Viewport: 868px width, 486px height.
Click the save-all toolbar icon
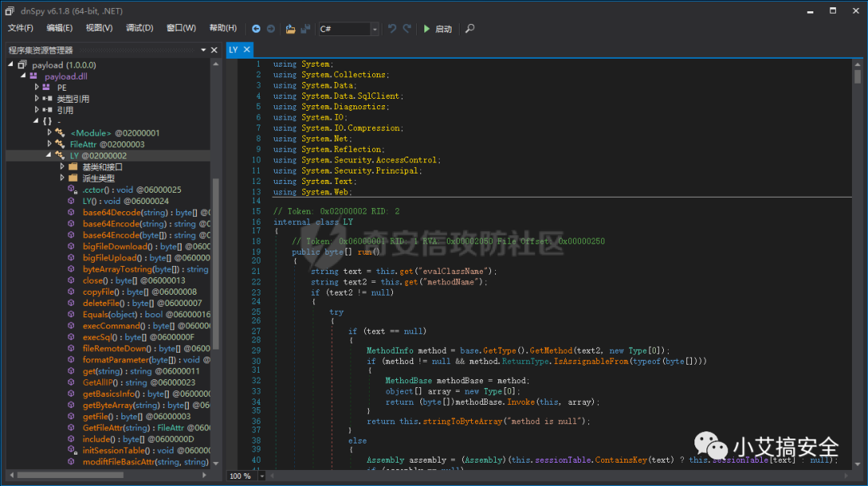[305, 29]
